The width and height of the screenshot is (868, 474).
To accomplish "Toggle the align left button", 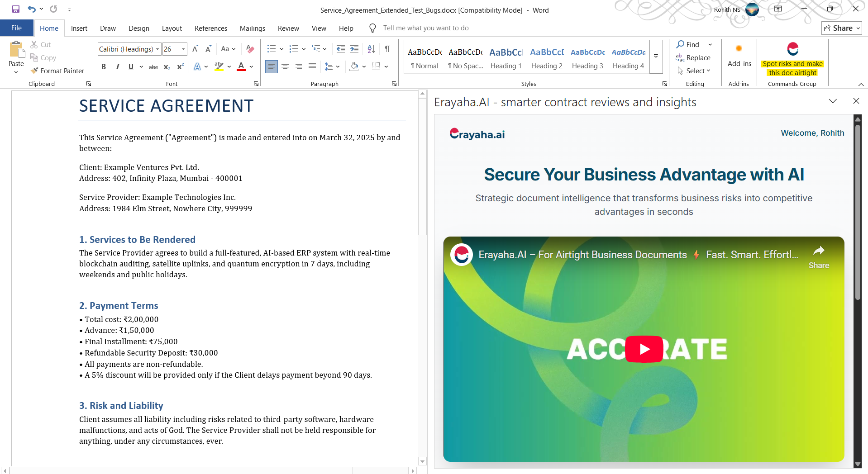I will (272, 67).
